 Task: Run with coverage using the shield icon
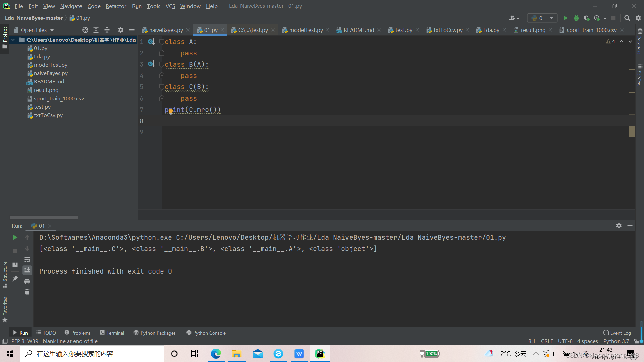coord(587,18)
